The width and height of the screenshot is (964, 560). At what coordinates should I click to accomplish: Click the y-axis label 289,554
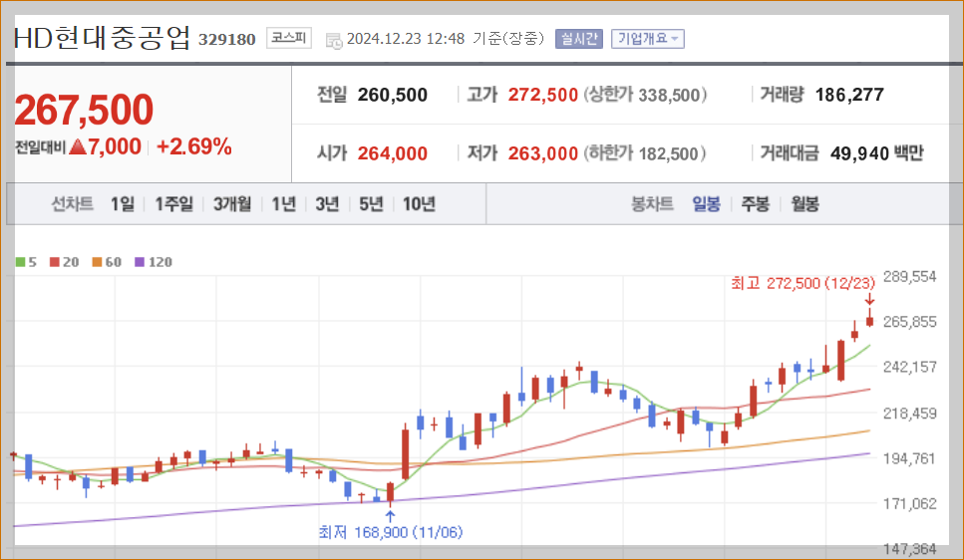click(910, 277)
